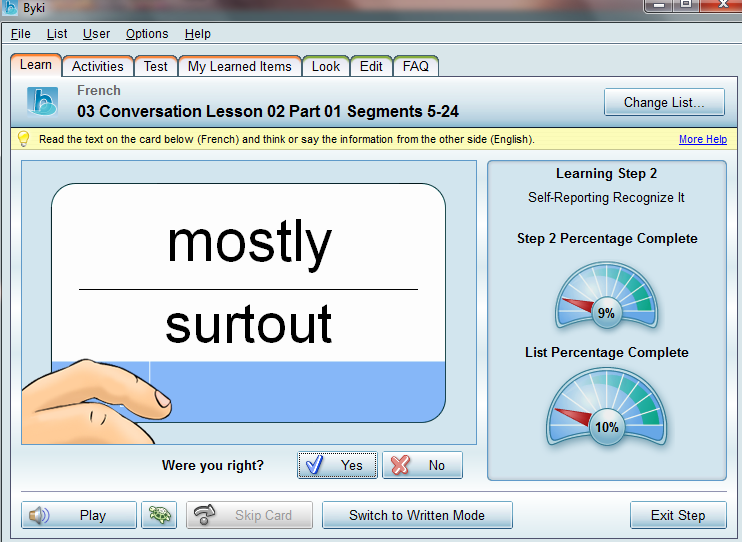742x542 pixels.
Task: Click the Exit Step button
Action: [678, 515]
